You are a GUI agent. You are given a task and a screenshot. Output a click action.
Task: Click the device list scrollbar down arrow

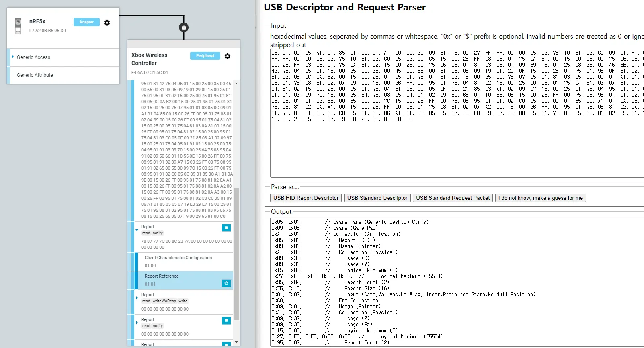coord(236,342)
